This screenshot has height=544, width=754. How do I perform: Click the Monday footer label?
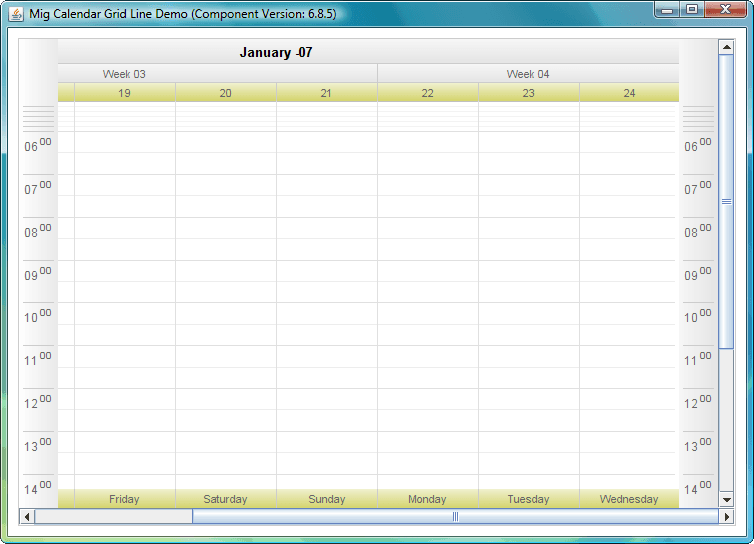pyautogui.click(x=427, y=499)
